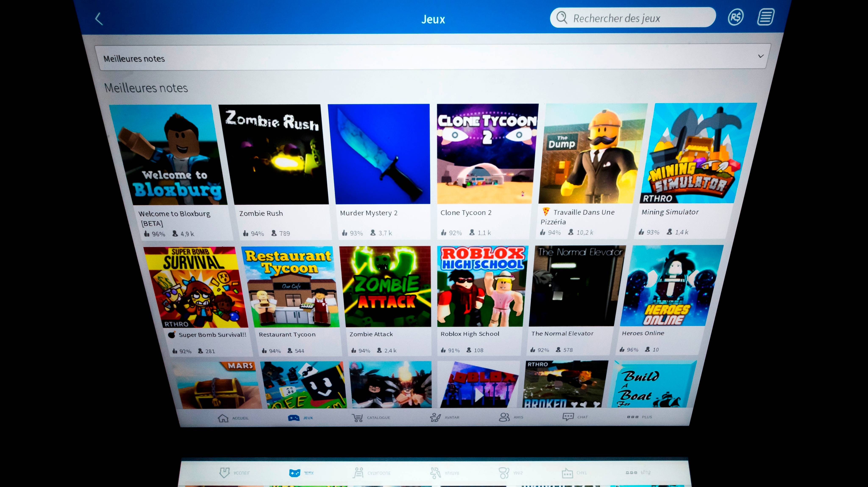
Task: Open Zombie Rush game thumbnail
Action: point(274,154)
